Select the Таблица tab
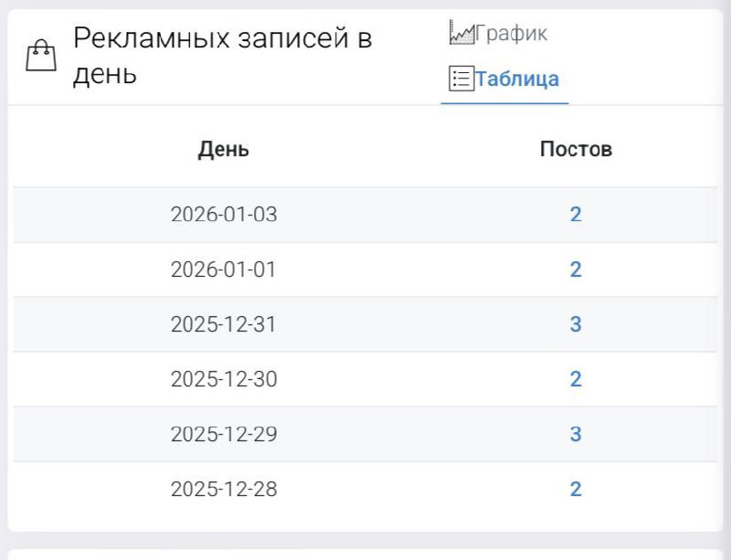This screenshot has width=731, height=560. tap(516, 79)
